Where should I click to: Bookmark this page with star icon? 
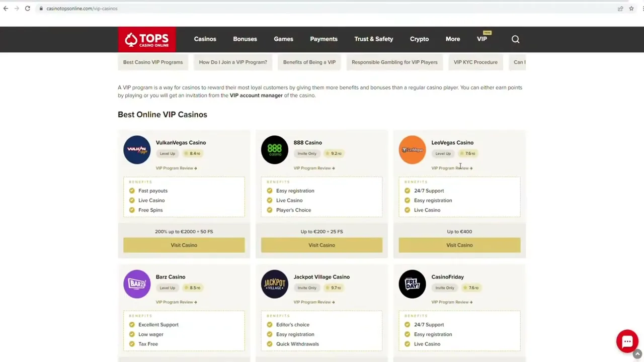[631, 9]
